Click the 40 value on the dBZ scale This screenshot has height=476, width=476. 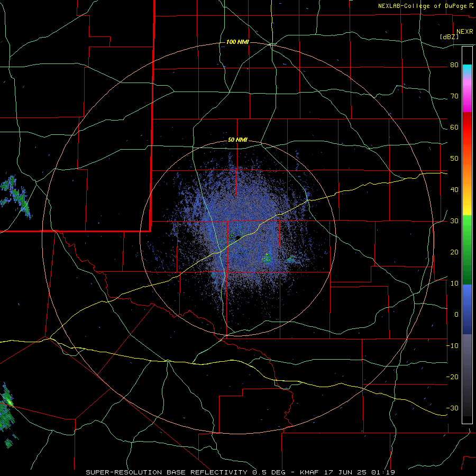coord(454,190)
